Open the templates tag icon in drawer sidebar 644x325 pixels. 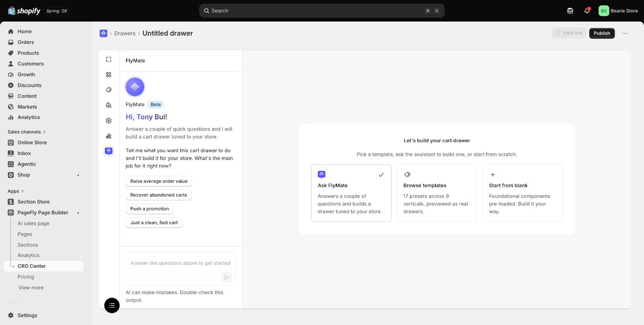click(109, 90)
